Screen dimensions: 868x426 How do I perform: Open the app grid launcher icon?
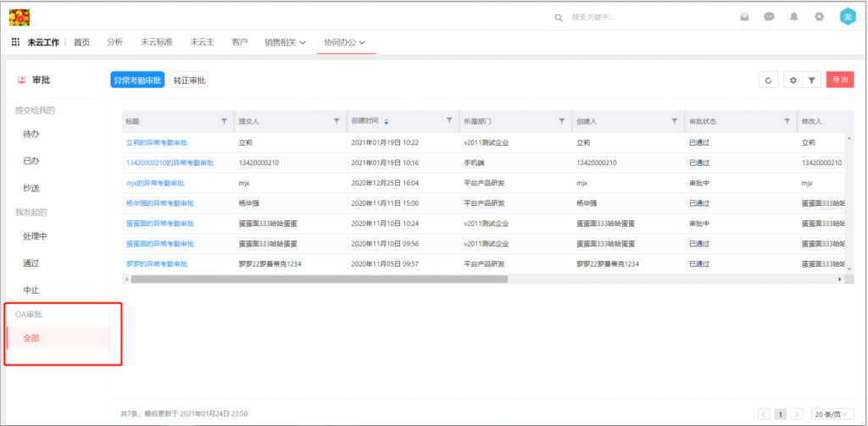click(x=15, y=42)
